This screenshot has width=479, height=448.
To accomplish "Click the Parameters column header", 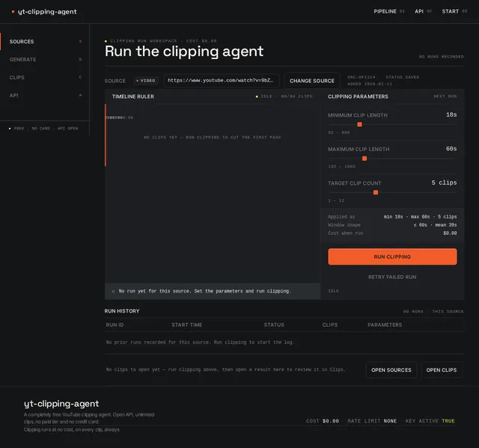I will pyautogui.click(x=385, y=325).
